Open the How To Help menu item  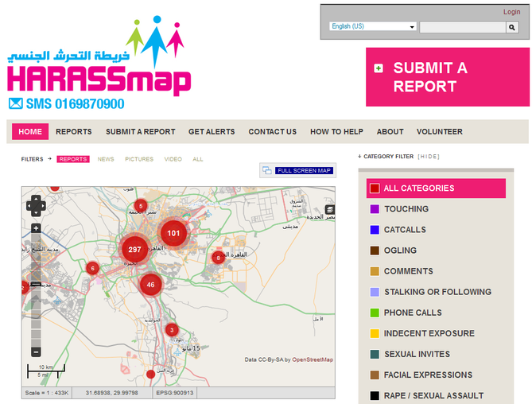point(336,131)
